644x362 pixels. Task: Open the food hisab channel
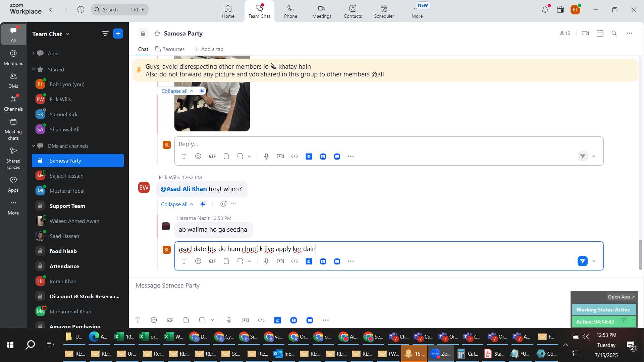[78, 251]
